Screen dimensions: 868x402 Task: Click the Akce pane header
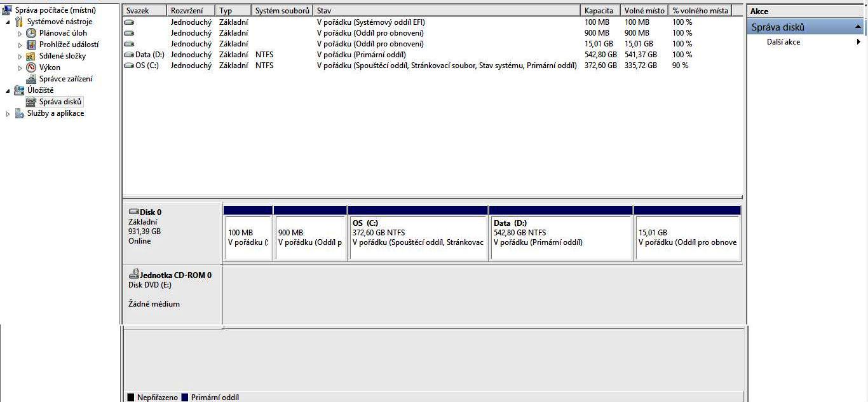[x=806, y=11]
